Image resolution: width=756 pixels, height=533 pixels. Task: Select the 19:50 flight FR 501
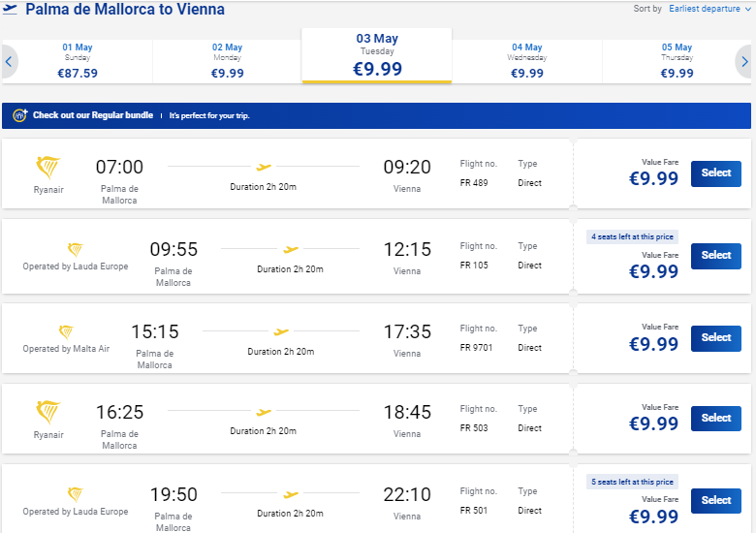[716, 501]
